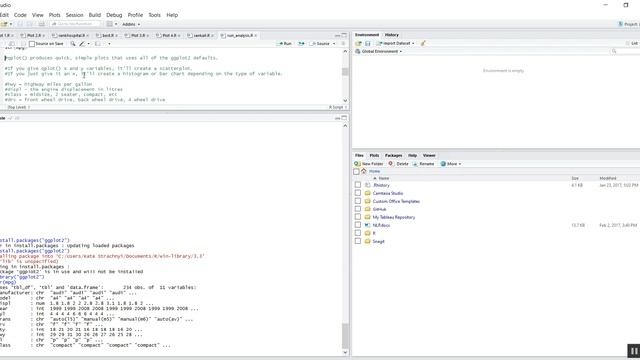Open the code tools magic wand
Viewport: 640px width, 360px height.
(x=83, y=44)
